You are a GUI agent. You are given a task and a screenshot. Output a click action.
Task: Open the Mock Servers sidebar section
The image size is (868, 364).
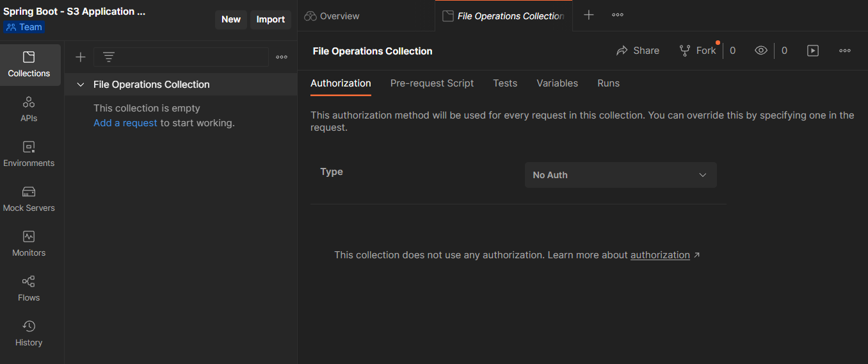(29, 199)
